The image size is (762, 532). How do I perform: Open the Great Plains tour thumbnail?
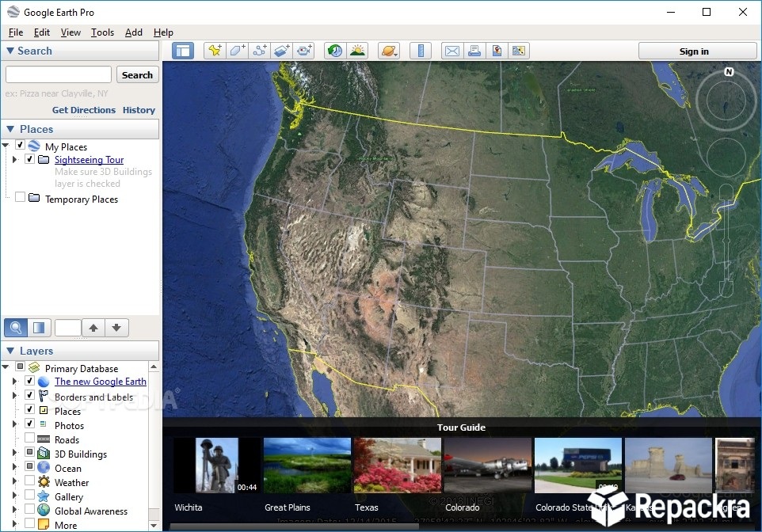tap(307, 465)
